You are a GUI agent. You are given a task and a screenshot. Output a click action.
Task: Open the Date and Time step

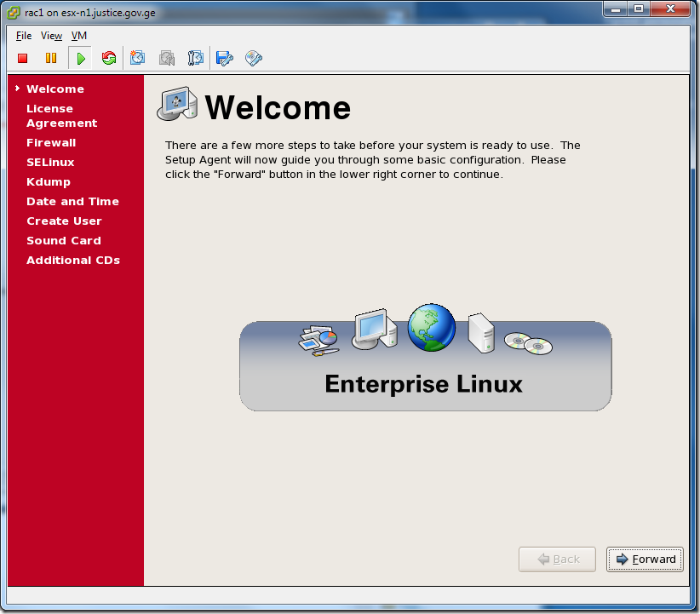(72, 201)
